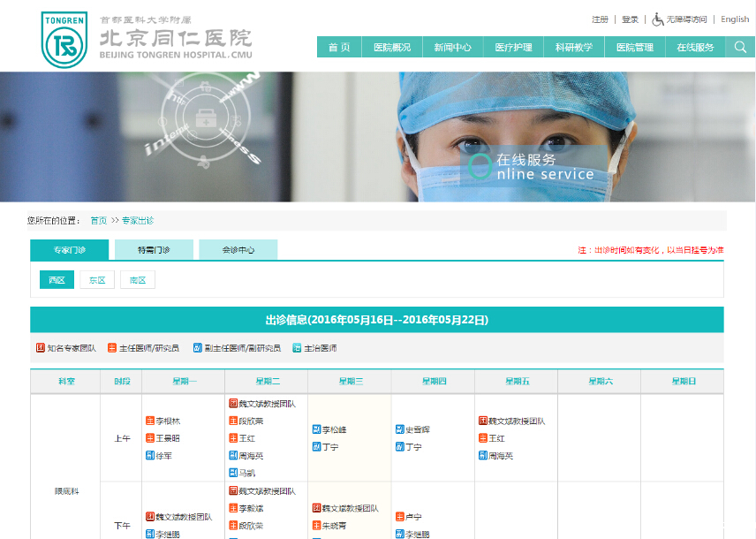This screenshot has width=756, height=539.
Task: Click the green 主治医师 legend icon
Action: click(295, 347)
